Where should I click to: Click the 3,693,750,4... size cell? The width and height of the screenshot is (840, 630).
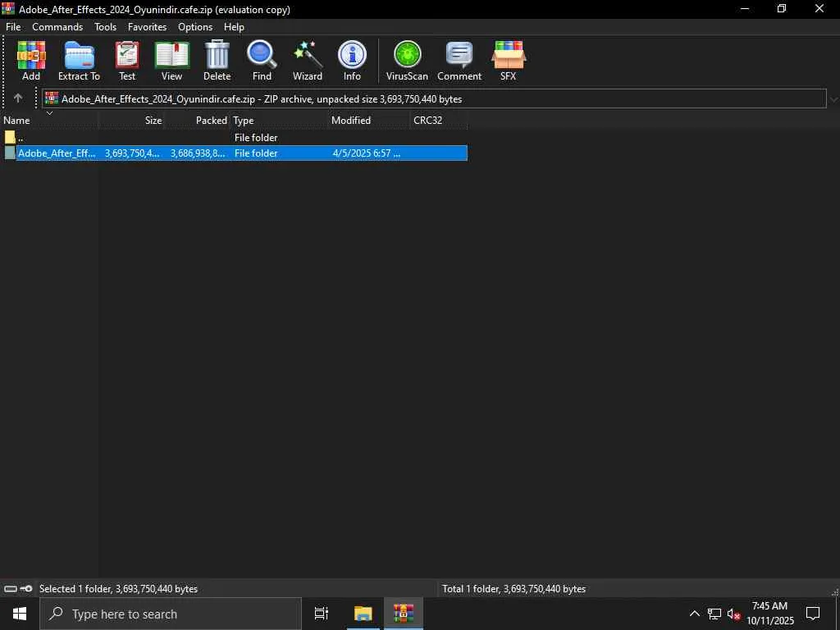coord(132,153)
